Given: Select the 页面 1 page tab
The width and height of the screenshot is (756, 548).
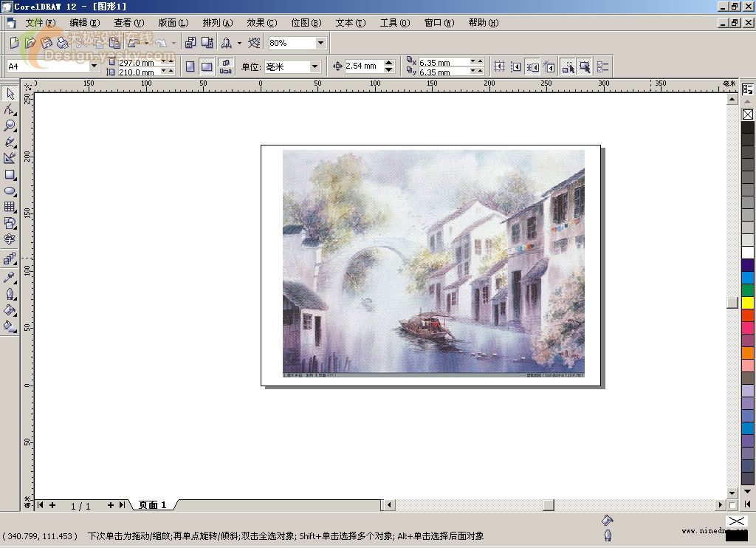Looking at the screenshot, I should tap(152, 505).
